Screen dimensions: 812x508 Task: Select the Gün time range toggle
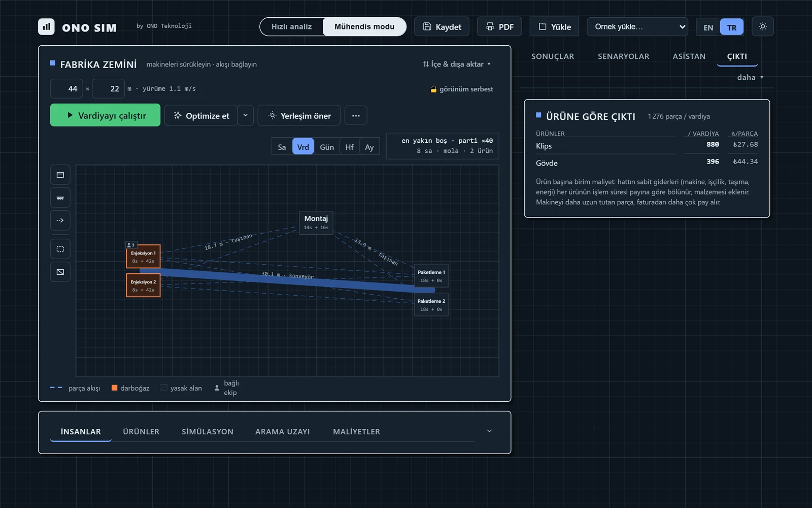(x=327, y=147)
